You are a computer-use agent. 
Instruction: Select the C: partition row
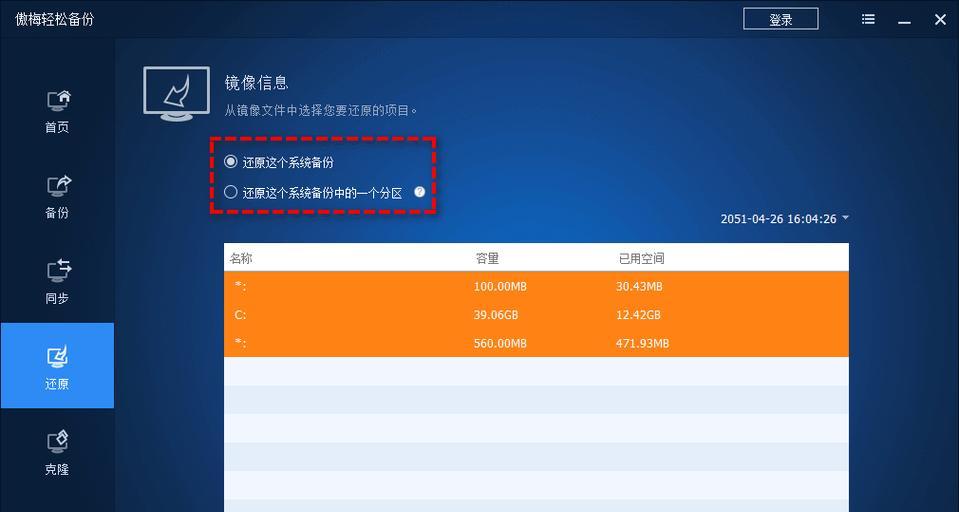536,315
